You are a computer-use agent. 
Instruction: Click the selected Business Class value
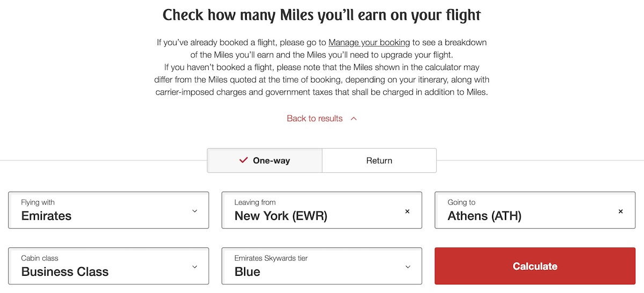point(65,272)
